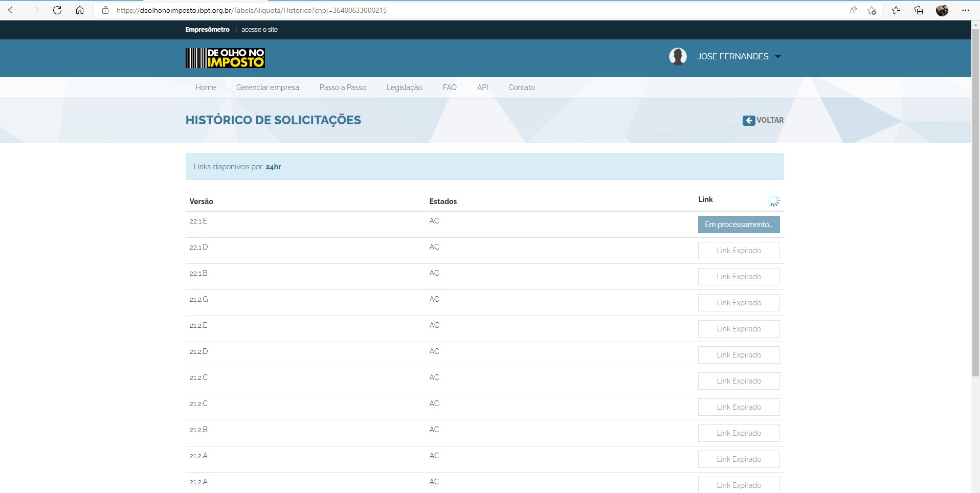Click the browser home icon
Image resolution: width=980 pixels, height=493 pixels.
pos(80,10)
